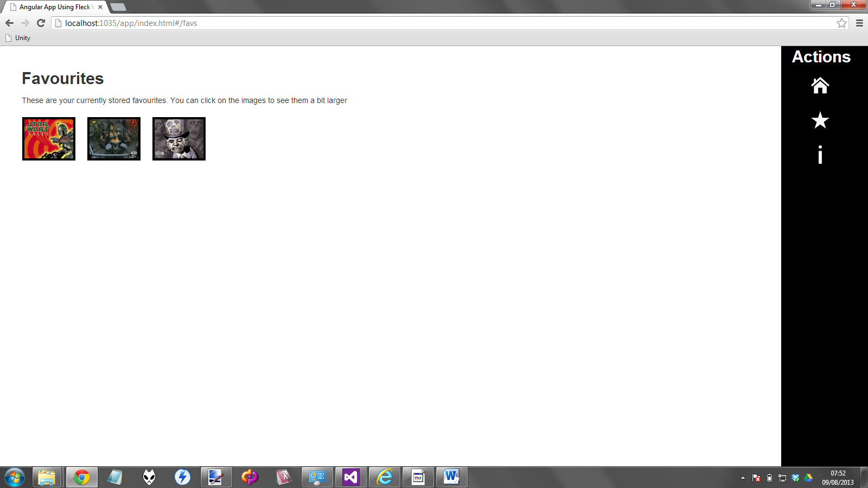Open a new browser tab
This screenshot has width=868, height=488.
[118, 7]
